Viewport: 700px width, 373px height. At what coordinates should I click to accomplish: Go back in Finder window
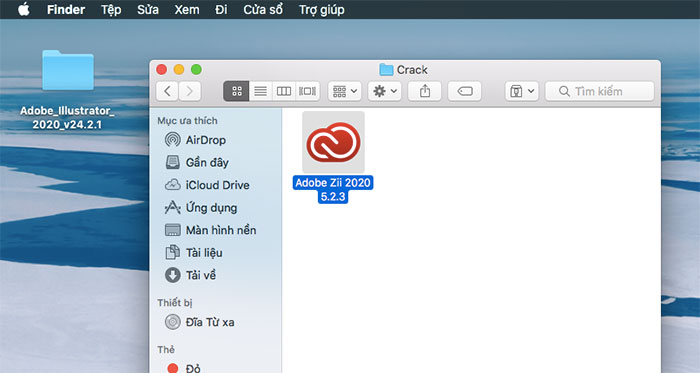(167, 91)
